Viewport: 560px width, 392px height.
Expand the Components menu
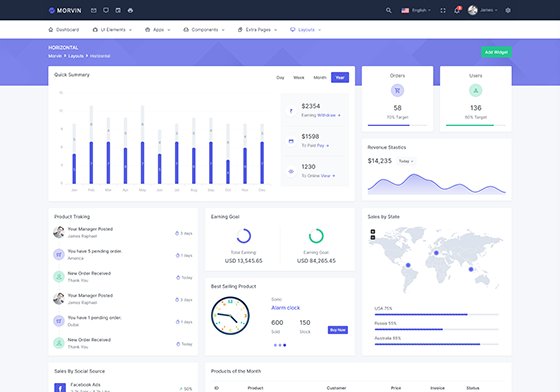[x=204, y=30]
